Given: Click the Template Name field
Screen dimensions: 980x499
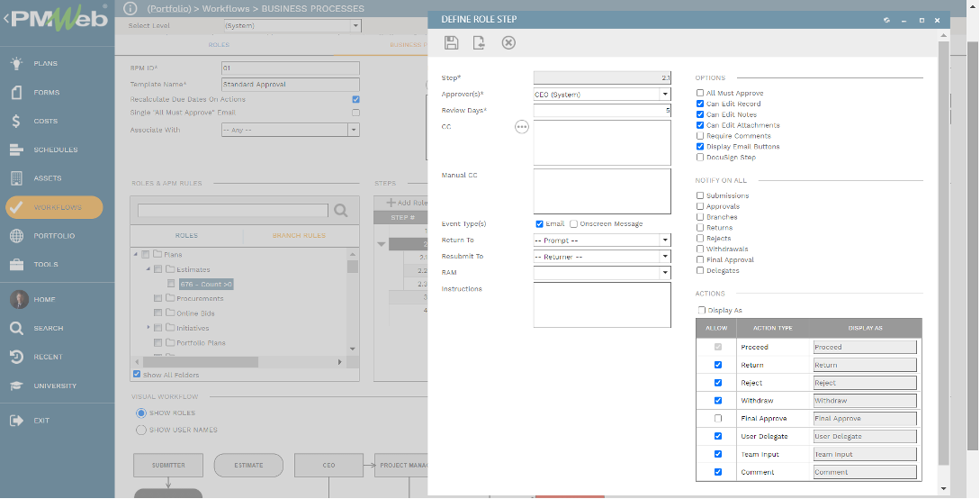Looking at the screenshot, I should tap(291, 85).
